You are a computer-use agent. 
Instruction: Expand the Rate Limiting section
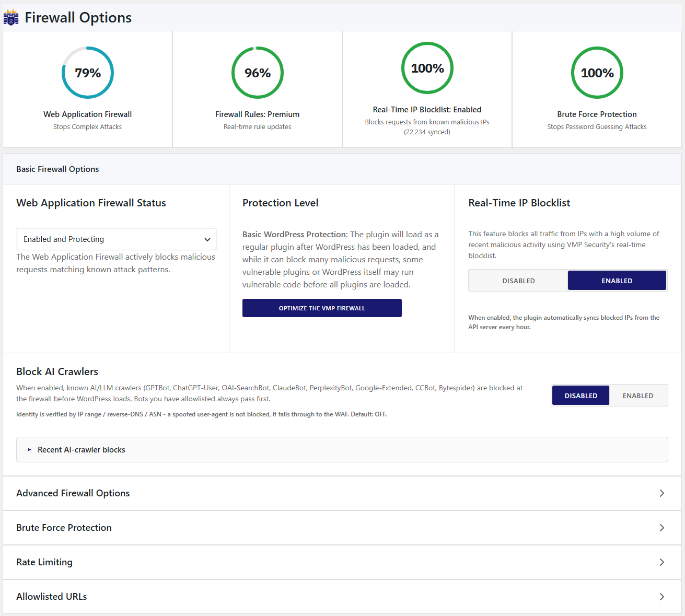point(342,562)
